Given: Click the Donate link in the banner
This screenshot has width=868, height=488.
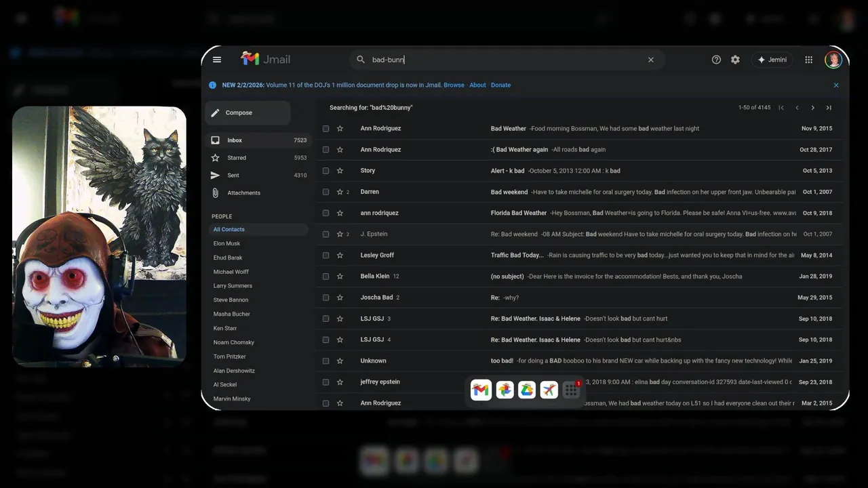Looking at the screenshot, I should pyautogui.click(x=500, y=85).
